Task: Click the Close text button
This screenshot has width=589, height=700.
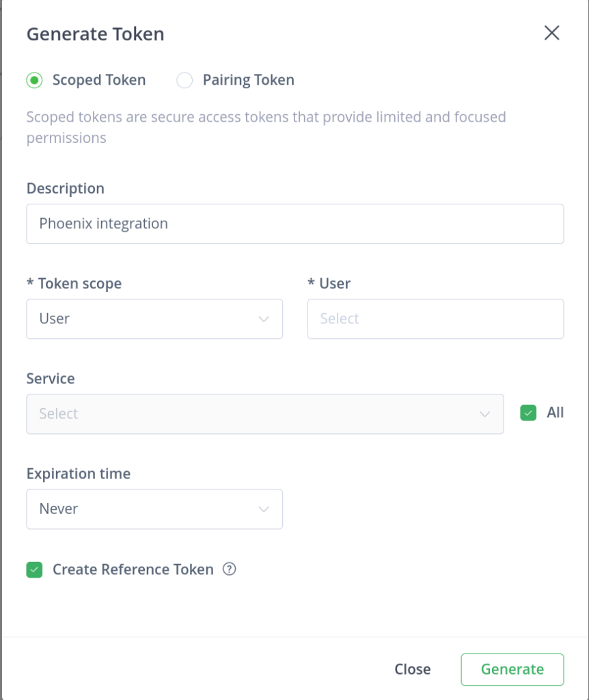Action: click(413, 669)
